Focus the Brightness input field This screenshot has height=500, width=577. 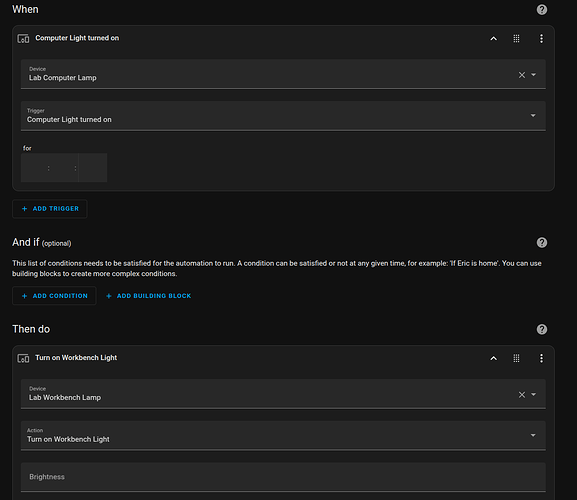[283, 477]
